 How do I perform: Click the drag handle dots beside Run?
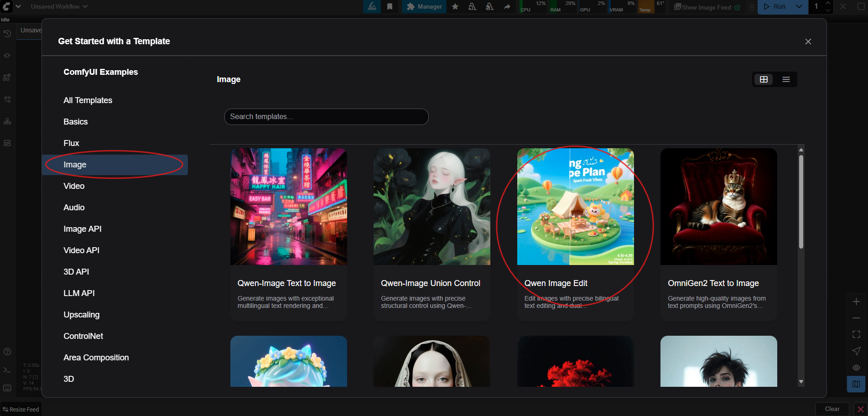[x=752, y=7]
